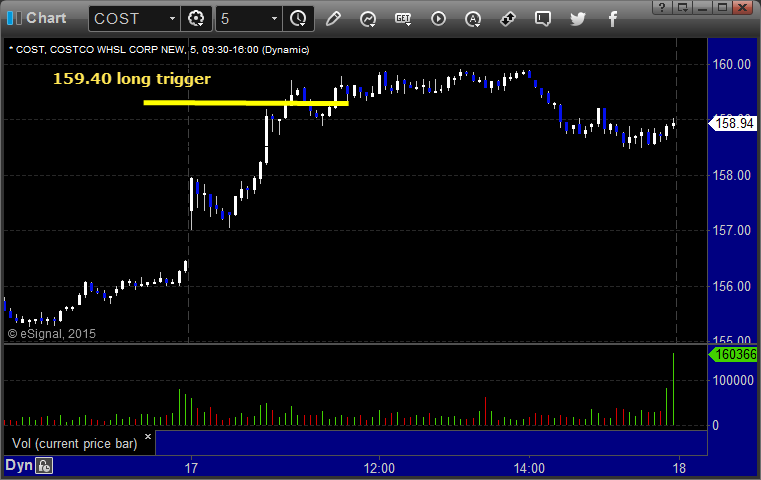761x480 pixels.
Task: Click the 100000 volume axis label
Action: pos(733,381)
